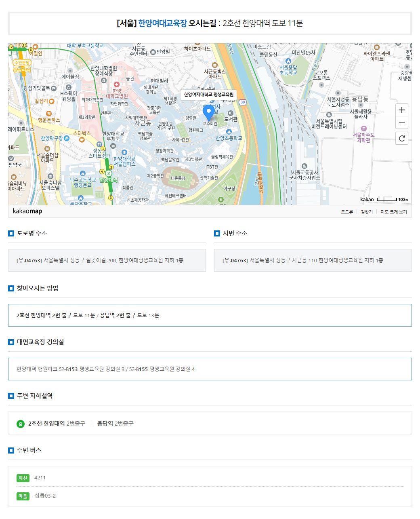Zoom in on the map with plus button
Screen dimensions: 420x519
tap(401, 110)
